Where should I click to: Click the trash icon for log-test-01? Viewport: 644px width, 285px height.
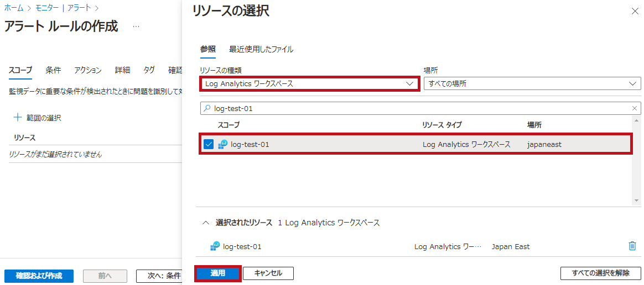coord(632,246)
